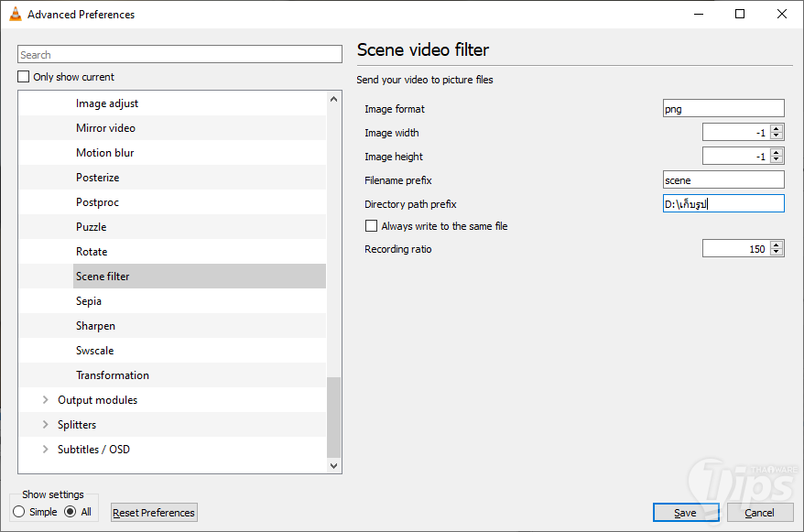
Task: Select Simple show settings option
Action: pyautogui.click(x=19, y=512)
